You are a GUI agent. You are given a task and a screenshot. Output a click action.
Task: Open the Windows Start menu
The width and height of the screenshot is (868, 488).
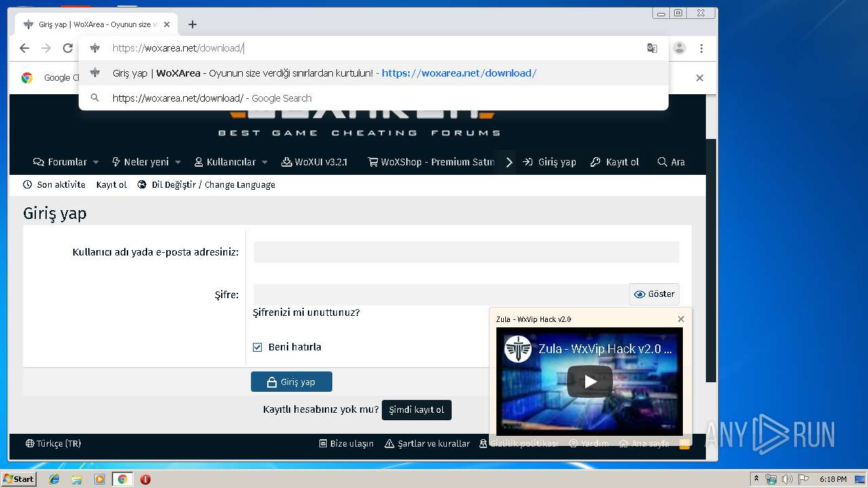click(18, 479)
